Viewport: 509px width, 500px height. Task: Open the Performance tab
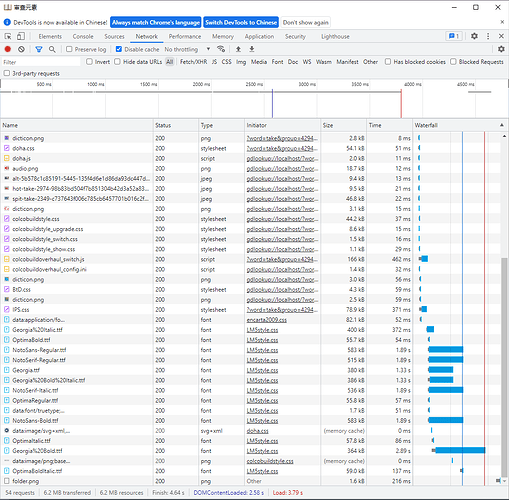185,36
